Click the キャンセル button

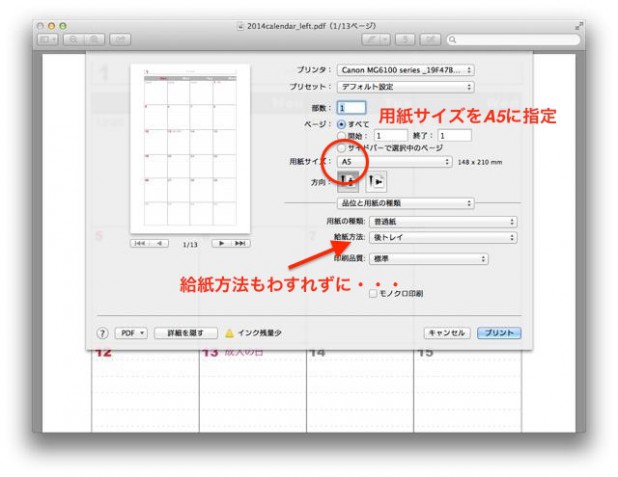pyautogui.click(x=447, y=333)
